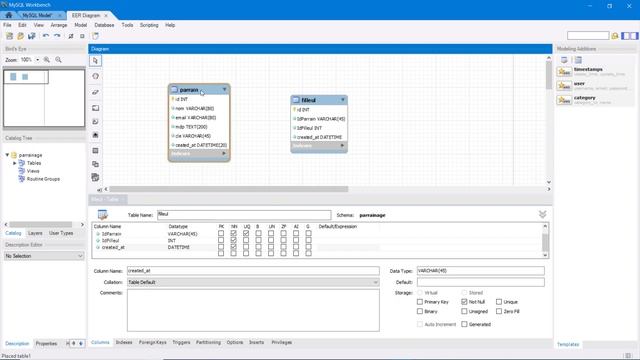Collapse the filleul table header arrow
This screenshot has width=640, height=360.
(x=343, y=100)
